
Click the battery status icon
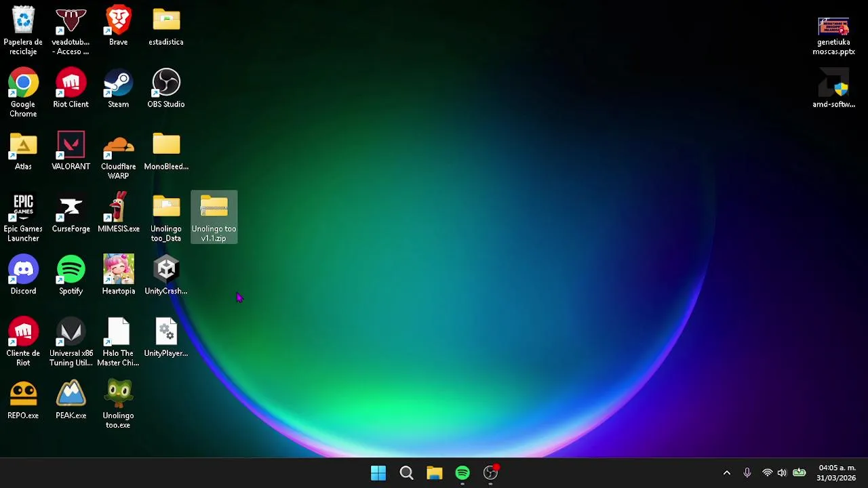(x=800, y=473)
